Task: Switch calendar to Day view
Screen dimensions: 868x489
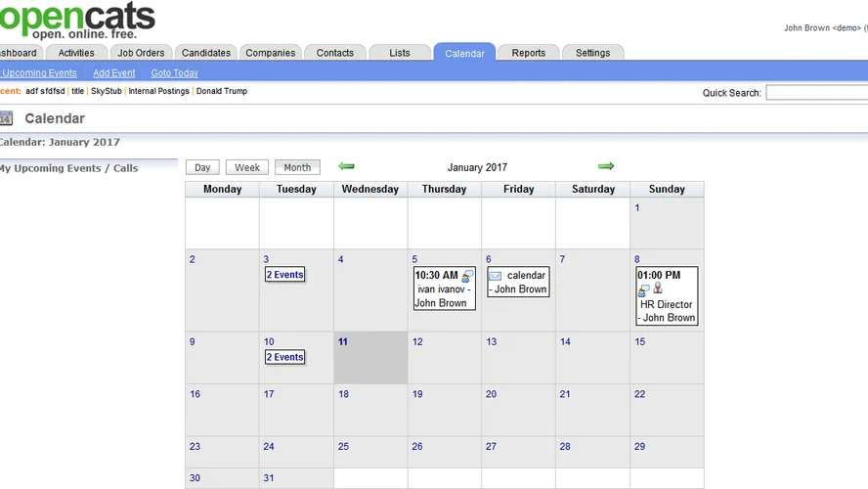Action: (x=202, y=167)
